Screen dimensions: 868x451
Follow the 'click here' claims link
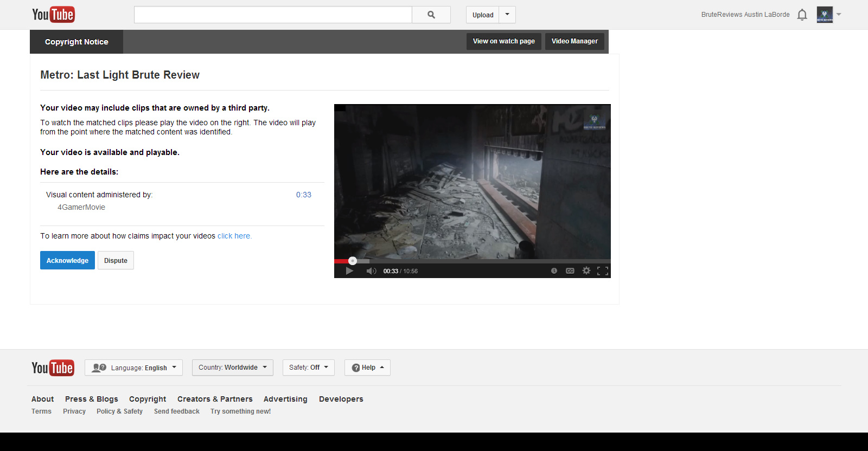pyautogui.click(x=234, y=236)
